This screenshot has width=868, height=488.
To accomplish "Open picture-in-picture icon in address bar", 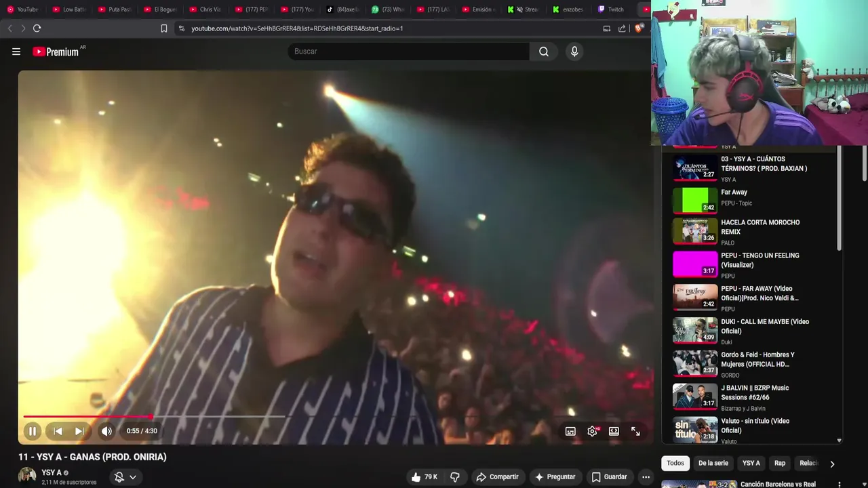I will click(607, 28).
